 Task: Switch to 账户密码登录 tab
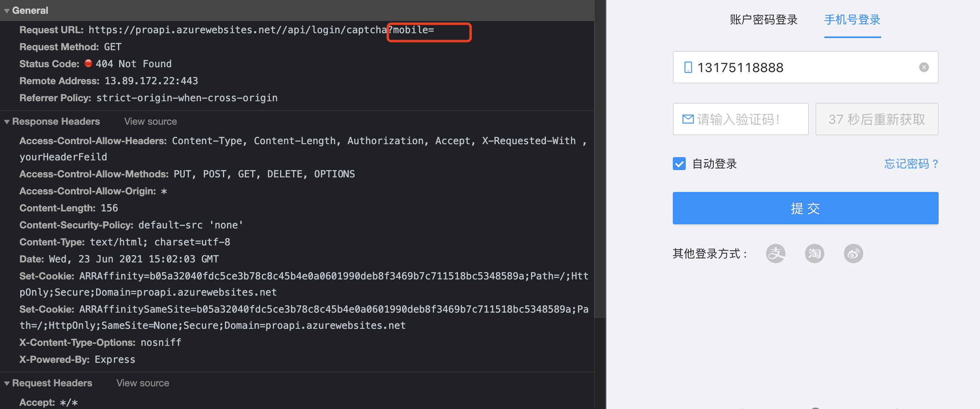coord(764,19)
